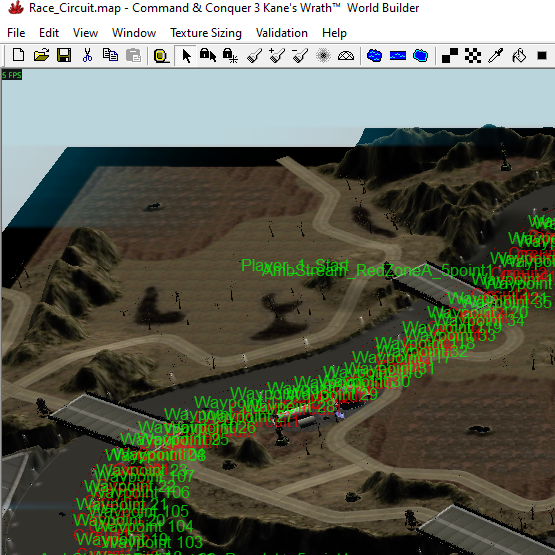This screenshot has width=555, height=555.
Task: Select the cyan ocean water tool
Action: 420,56
